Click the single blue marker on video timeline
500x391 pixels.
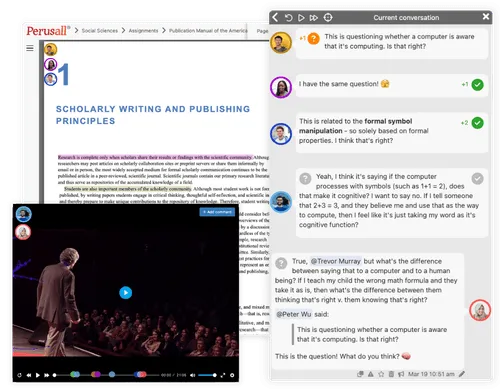tap(112, 374)
